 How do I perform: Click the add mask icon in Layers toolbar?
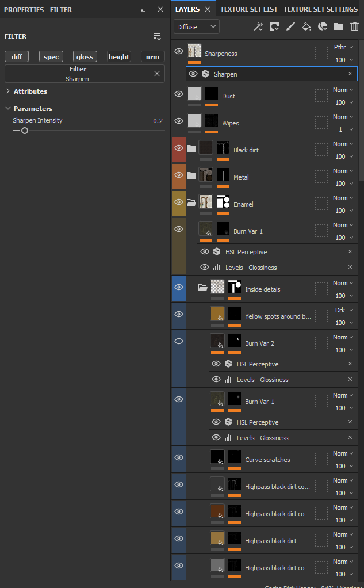tap(274, 26)
